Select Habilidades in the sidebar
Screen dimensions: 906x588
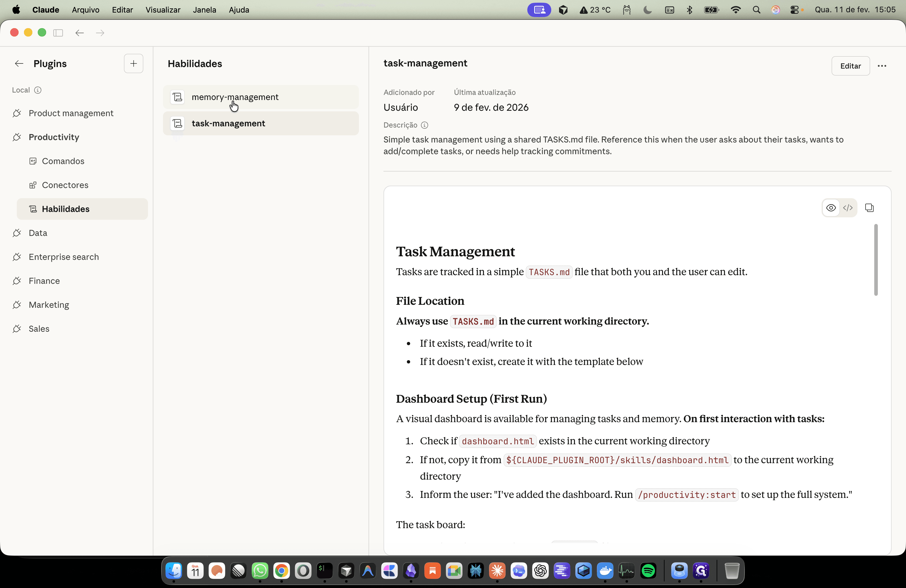tap(82, 209)
